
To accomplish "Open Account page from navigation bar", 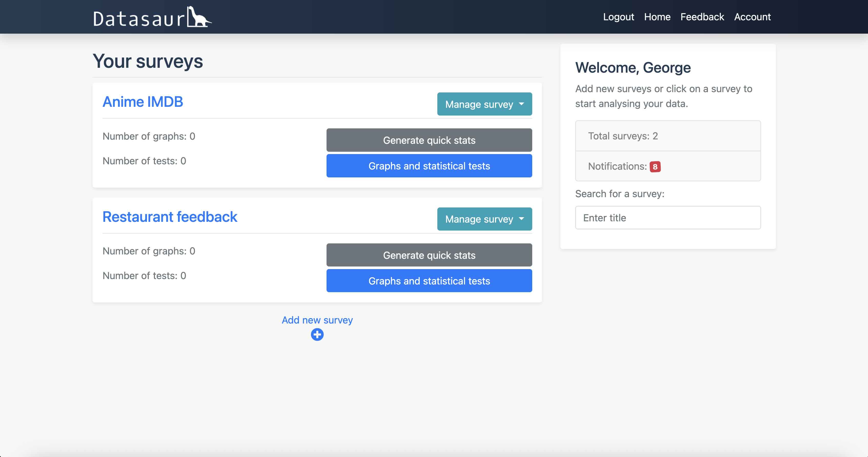I will coord(752,17).
